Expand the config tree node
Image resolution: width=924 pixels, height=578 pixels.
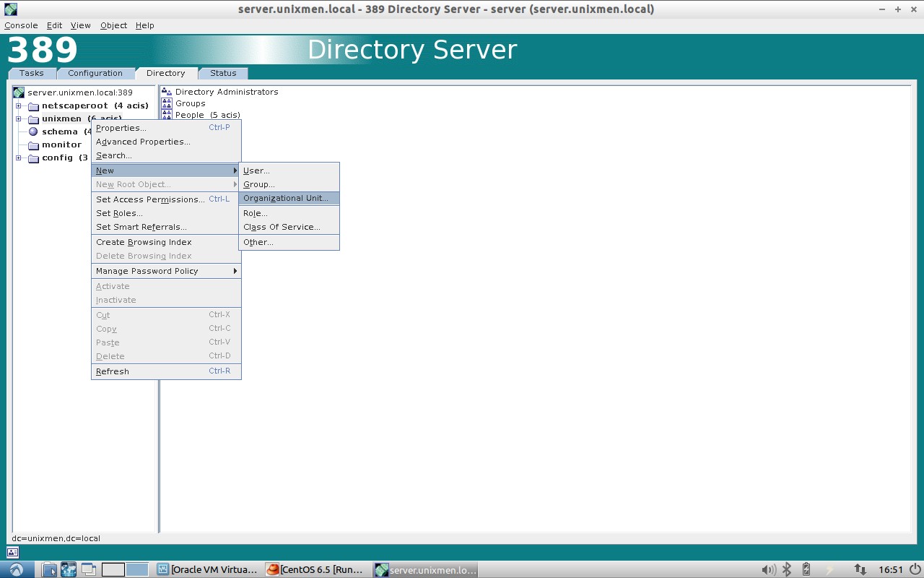click(19, 158)
